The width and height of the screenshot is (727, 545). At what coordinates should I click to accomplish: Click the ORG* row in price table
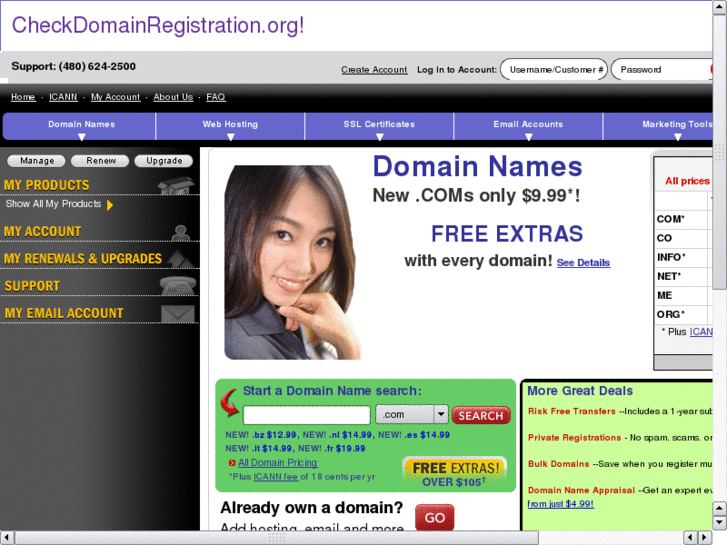click(683, 314)
